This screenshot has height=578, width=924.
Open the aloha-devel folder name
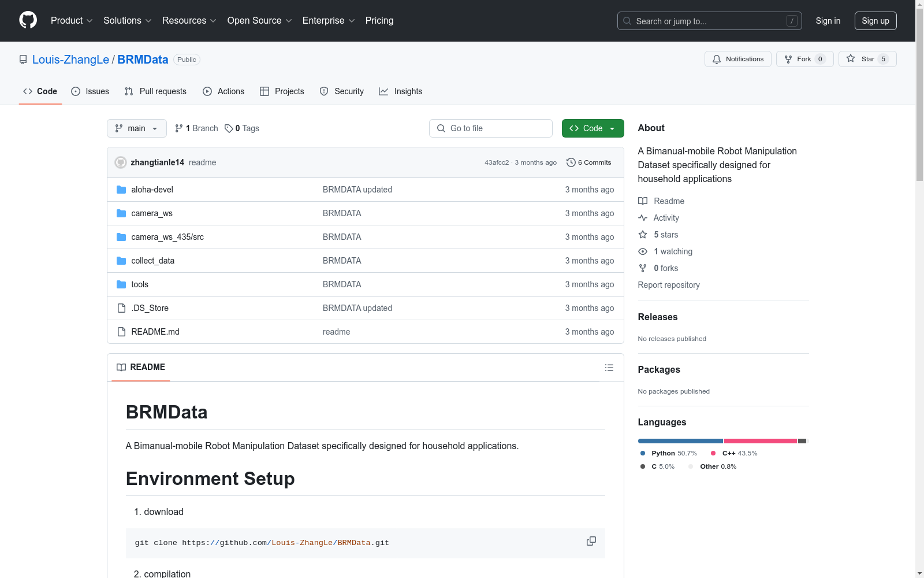coord(152,190)
